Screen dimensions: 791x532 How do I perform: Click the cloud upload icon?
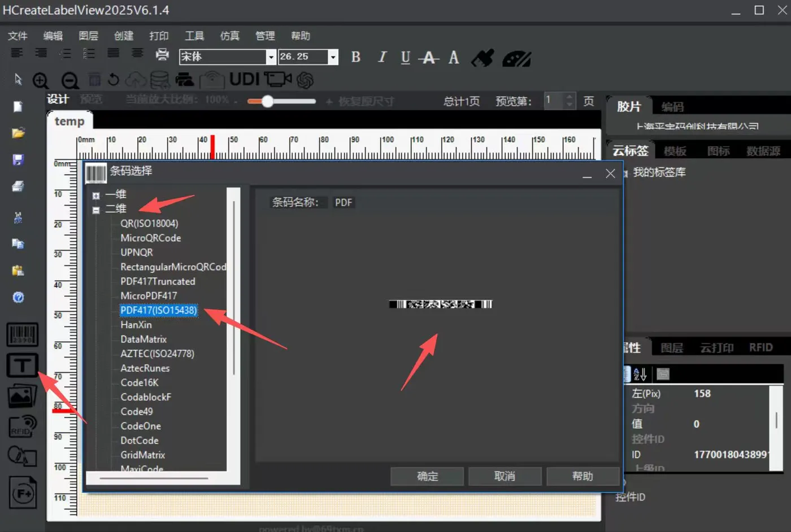(x=136, y=80)
